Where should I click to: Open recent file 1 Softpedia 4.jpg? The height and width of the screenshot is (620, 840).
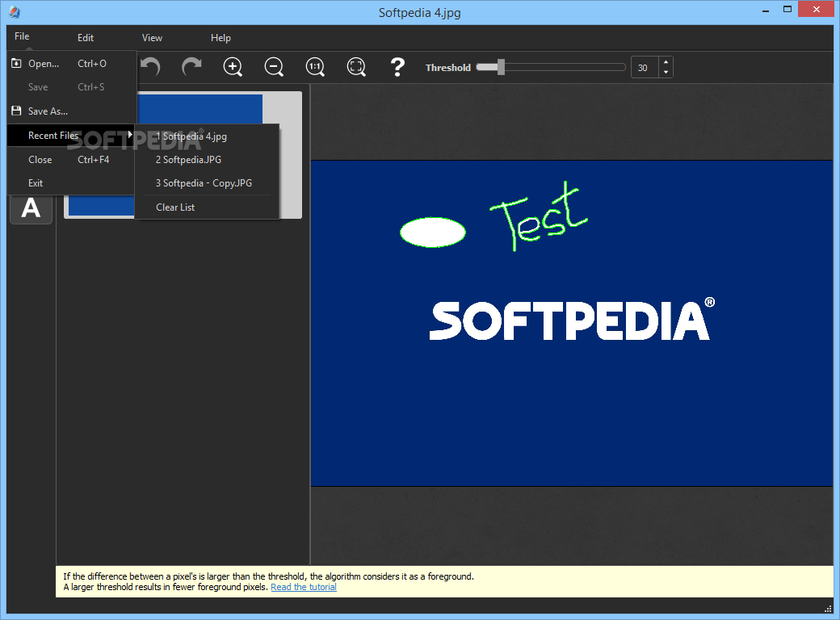click(207, 136)
